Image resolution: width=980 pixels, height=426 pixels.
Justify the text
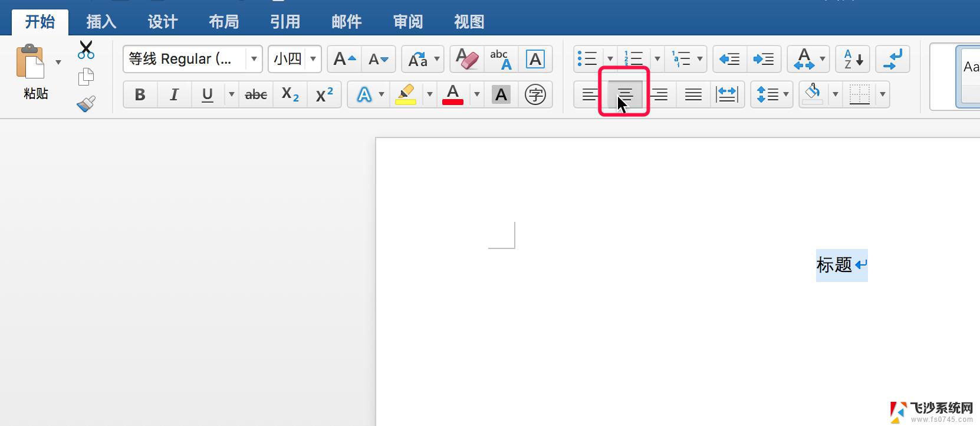pos(693,94)
